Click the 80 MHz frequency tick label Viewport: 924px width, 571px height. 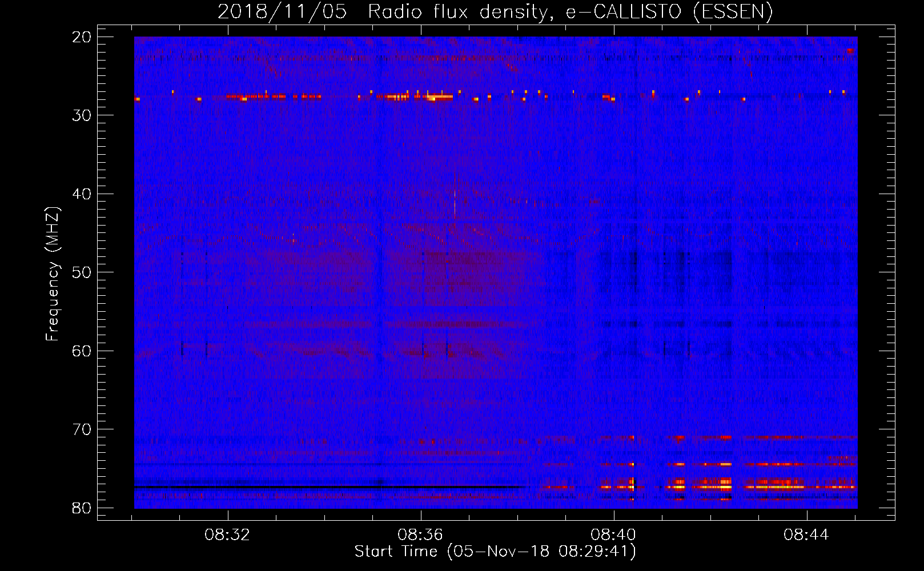pyautogui.click(x=82, y=508)
